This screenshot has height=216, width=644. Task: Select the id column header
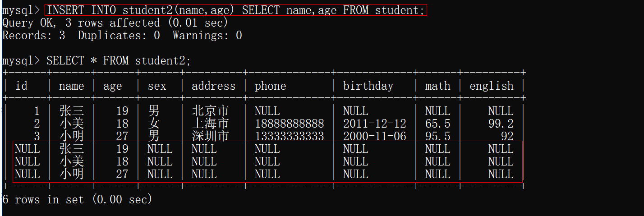(x=21, y=86)
